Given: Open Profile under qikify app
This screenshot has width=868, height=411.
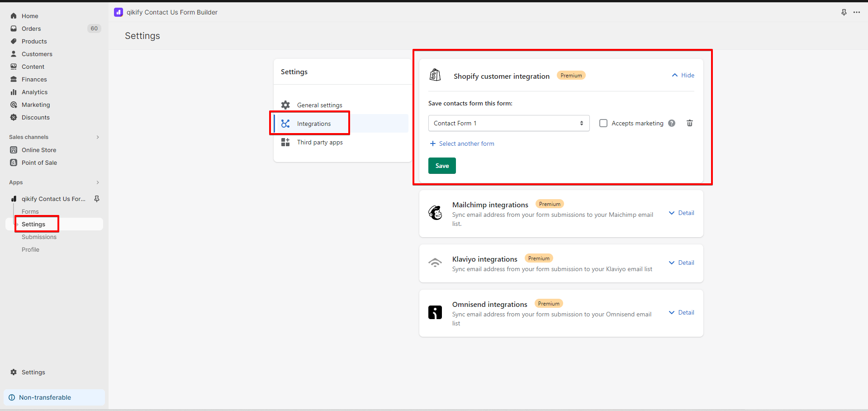Looking at the screenshot, I should click(30, 249).
